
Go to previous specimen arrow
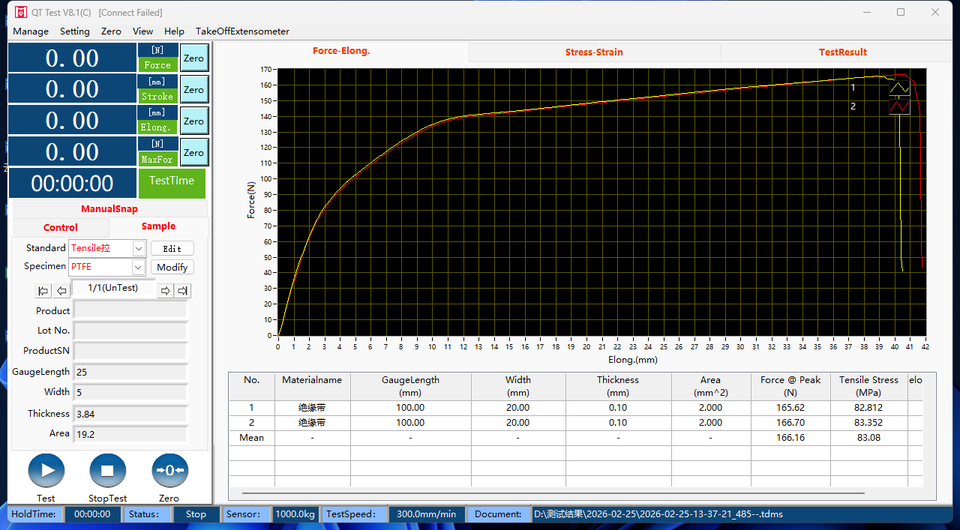(62, 291)
